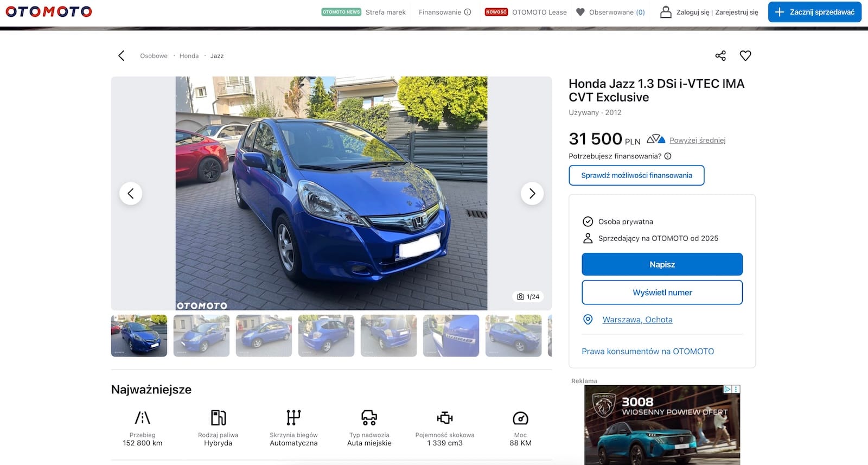The height and width of the screenshot is (465, 868).
Task: Open OTOMOTO Lease menu item
Action: [x=539, y=12]
